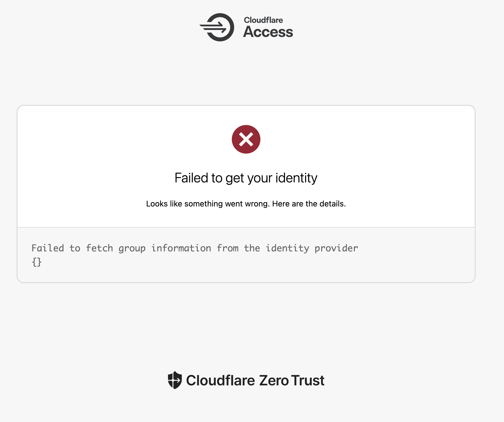Click the word "information" in error details

(181, 248)
